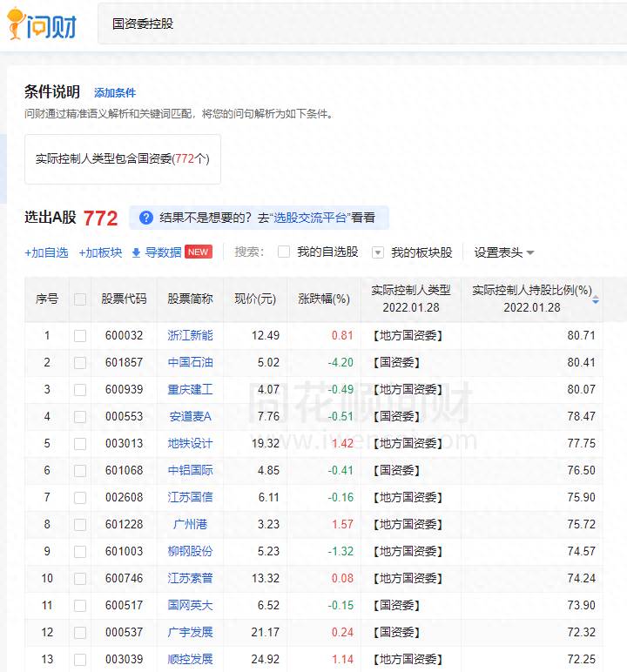Open stock link 广州港

click(x=190, y=524)
